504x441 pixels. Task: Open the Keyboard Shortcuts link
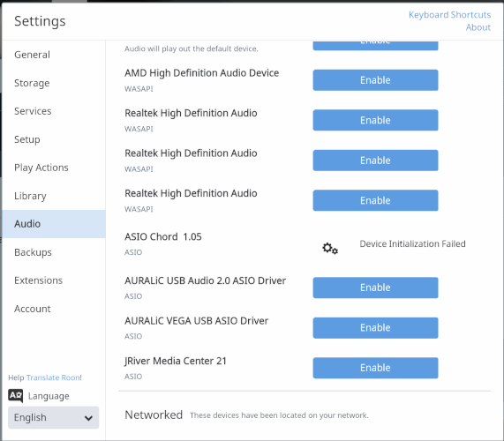click(449, 15)
